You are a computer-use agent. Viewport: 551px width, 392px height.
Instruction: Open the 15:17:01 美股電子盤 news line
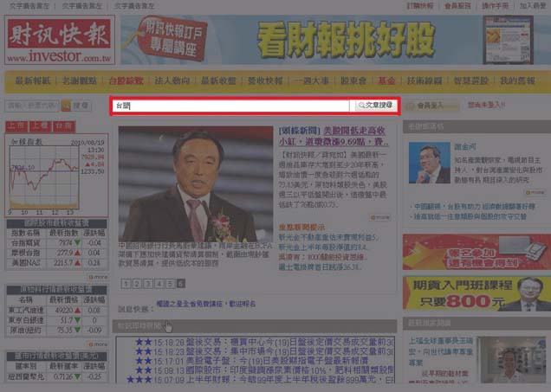point(252,361)
